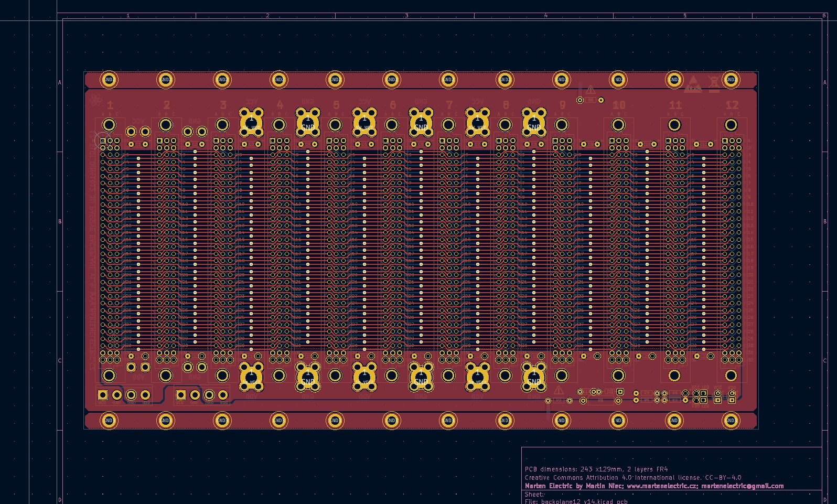Click the slot number 5 silkscreen label

336,105
